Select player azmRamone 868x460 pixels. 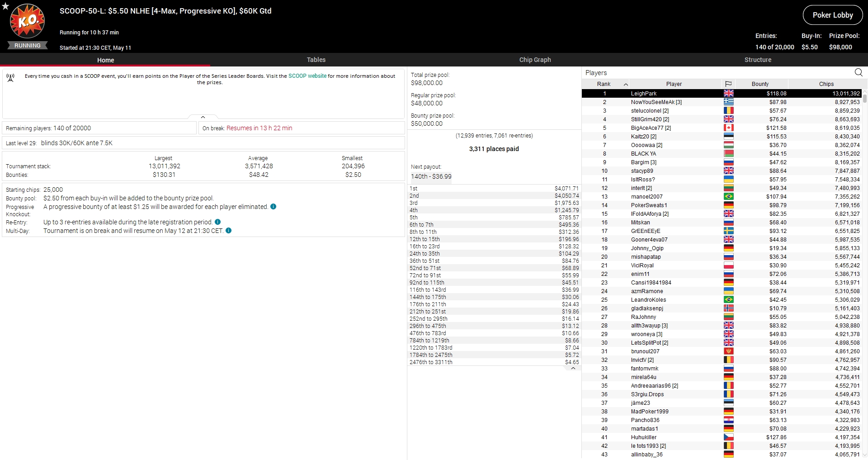(x=722, y=291)
